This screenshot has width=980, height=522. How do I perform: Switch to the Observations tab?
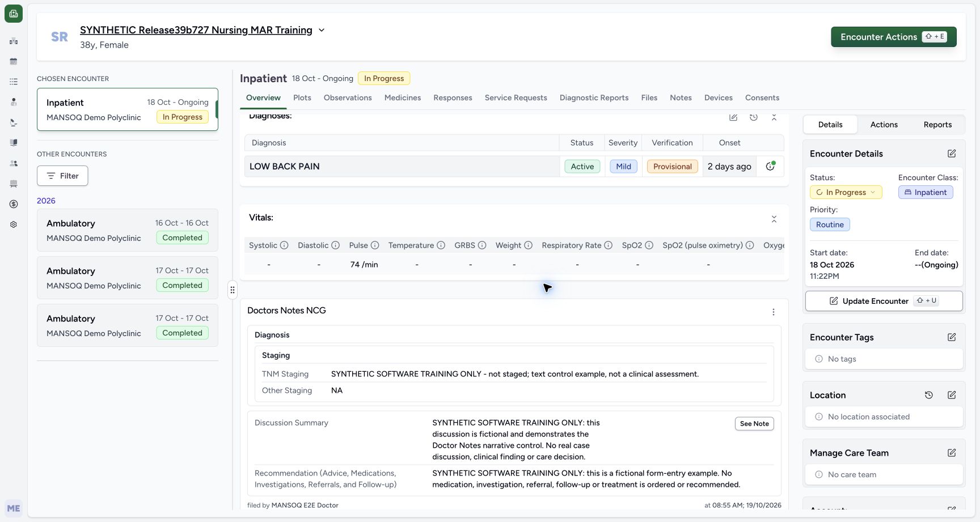(x=348, y=97)
